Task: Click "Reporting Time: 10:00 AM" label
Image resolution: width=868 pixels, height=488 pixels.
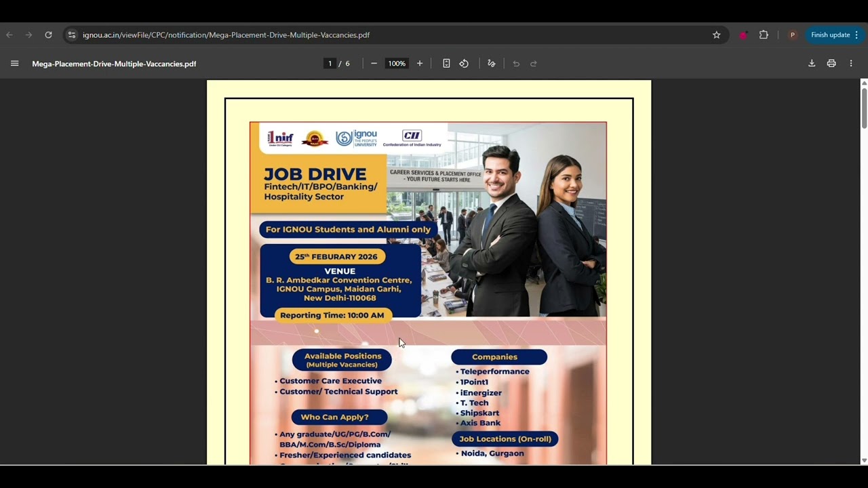Action: 332,315
